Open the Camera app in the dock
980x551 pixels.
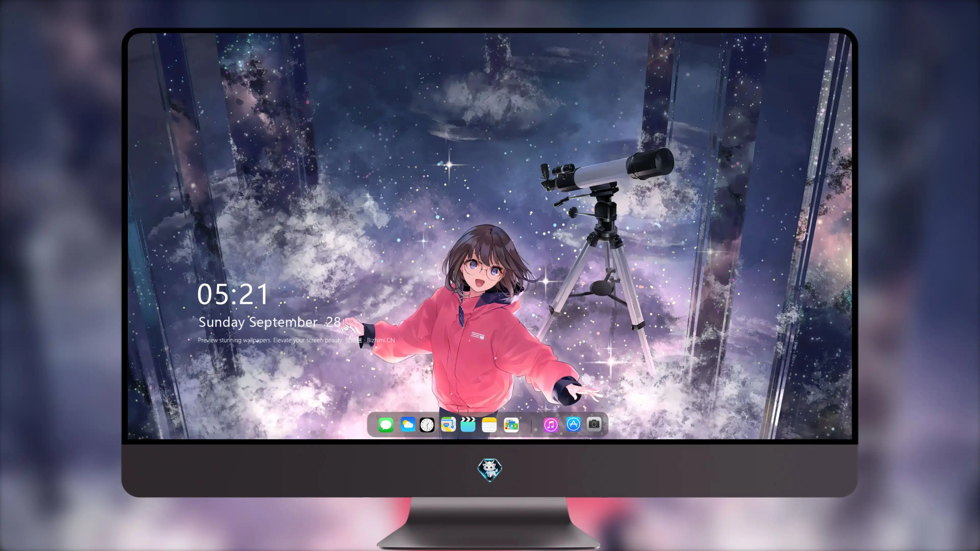pos(594,424)
